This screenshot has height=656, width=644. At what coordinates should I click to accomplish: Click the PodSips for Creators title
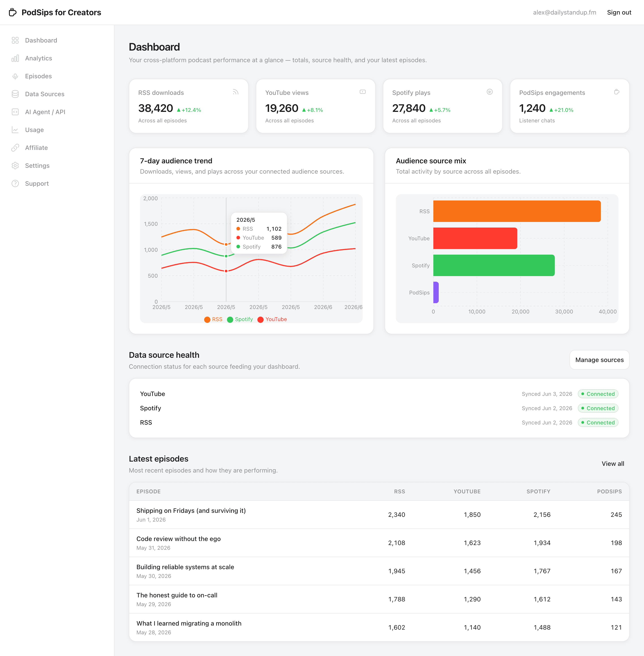pyautogui.click(x=61, y=13)
